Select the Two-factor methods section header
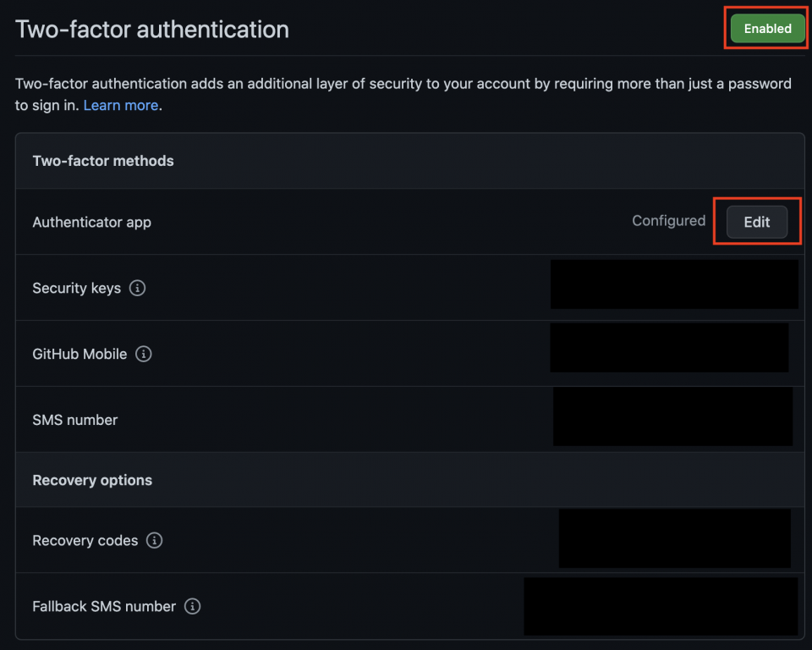The width and height of the screenshot is (812, 650). point(102,161)
